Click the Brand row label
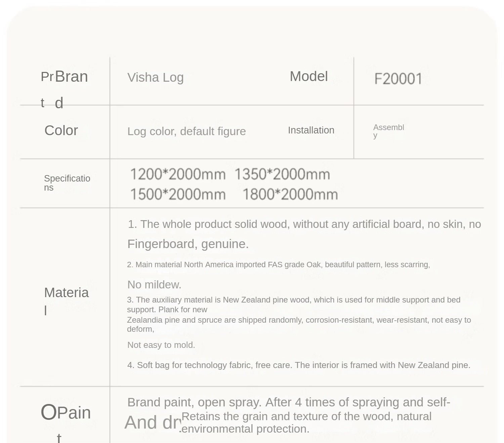The height and width of the screenshot is (443, 504). point(71,77)
